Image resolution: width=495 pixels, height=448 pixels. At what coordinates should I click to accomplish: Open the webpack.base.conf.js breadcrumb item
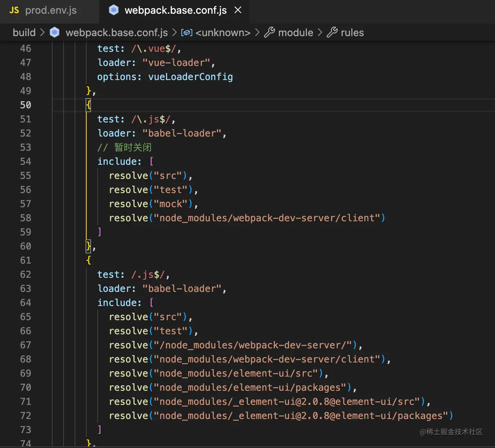click(x=116, y=33)
